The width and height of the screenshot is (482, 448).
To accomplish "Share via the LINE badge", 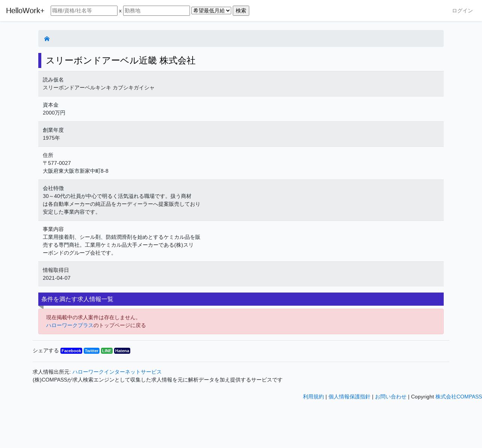I will coord(107,351).
